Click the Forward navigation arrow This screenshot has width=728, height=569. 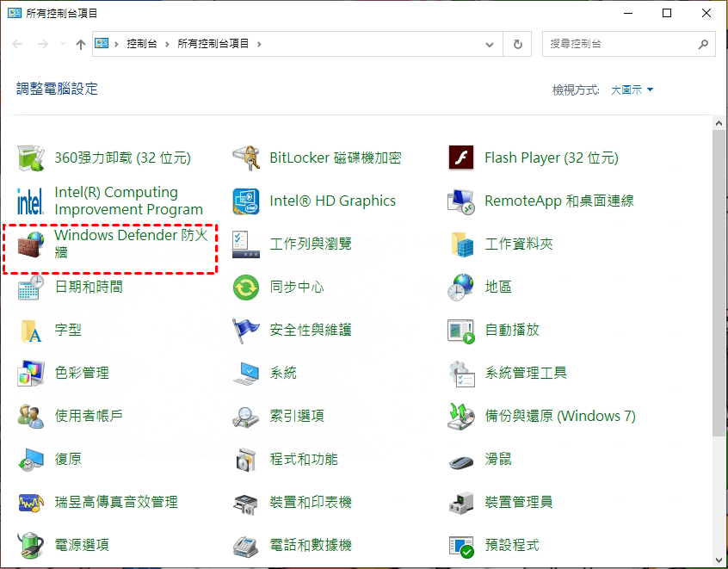coord(43,44)
